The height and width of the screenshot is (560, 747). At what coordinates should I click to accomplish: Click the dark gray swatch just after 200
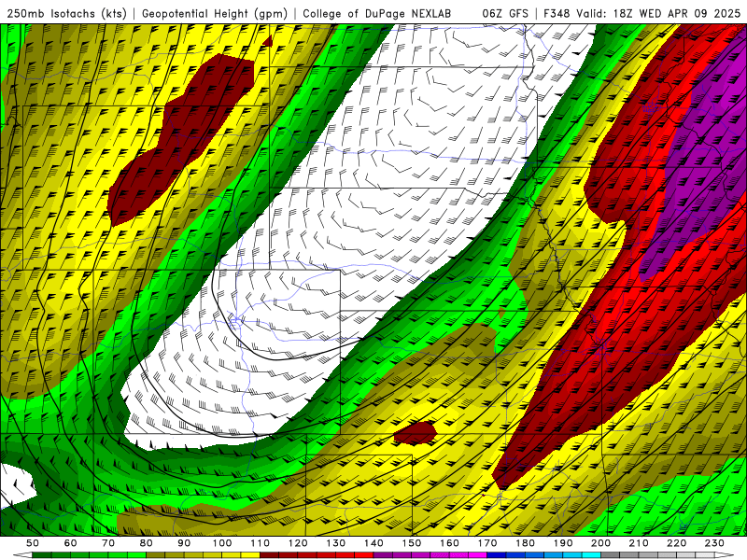(611, 554)
